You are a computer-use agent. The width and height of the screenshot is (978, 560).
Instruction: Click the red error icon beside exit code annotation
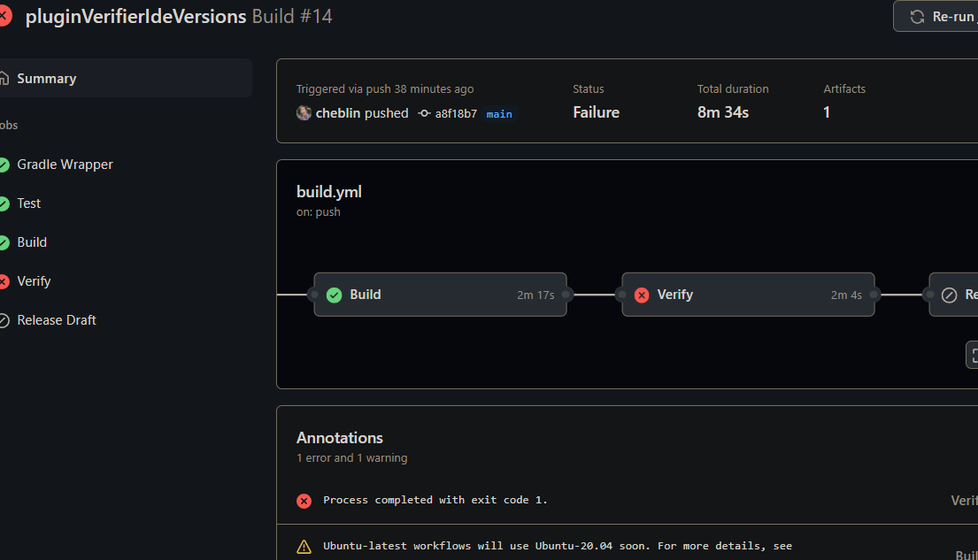pos(304,501)
